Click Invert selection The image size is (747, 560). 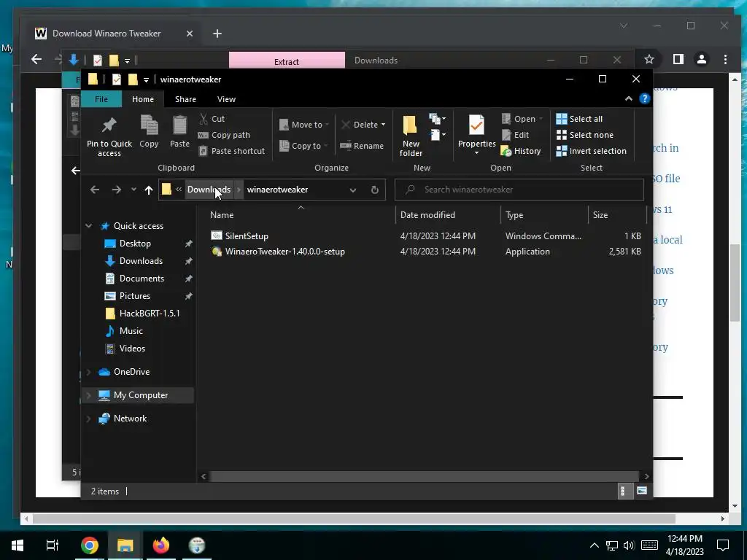[591, 151]
